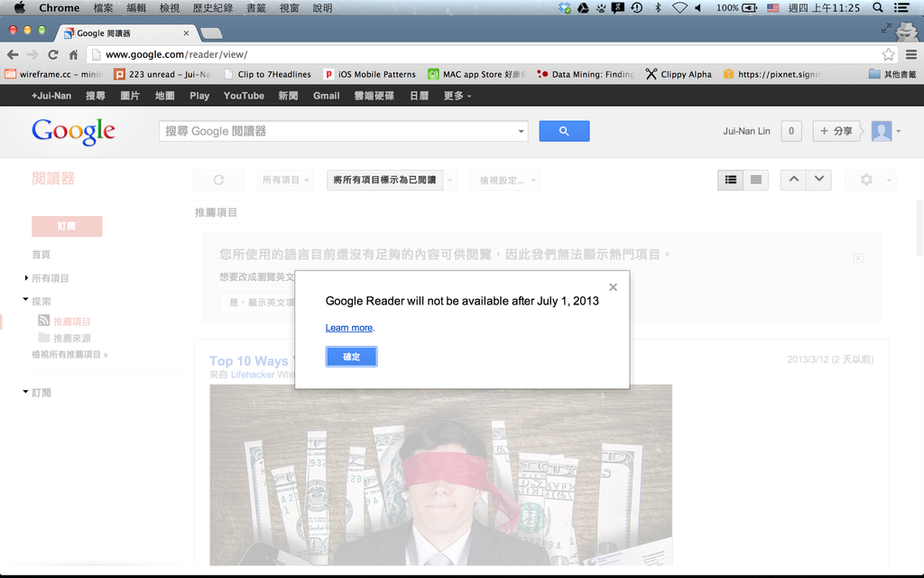Expand the 所有項目 tree item
This screenshot has width=924, height=578.
(26, 278)
